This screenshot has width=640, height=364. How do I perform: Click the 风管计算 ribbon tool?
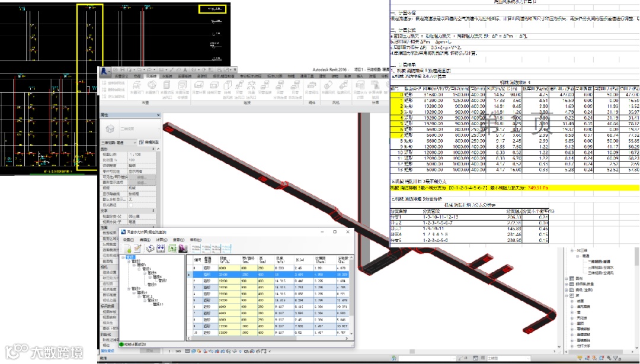[199, 87]
